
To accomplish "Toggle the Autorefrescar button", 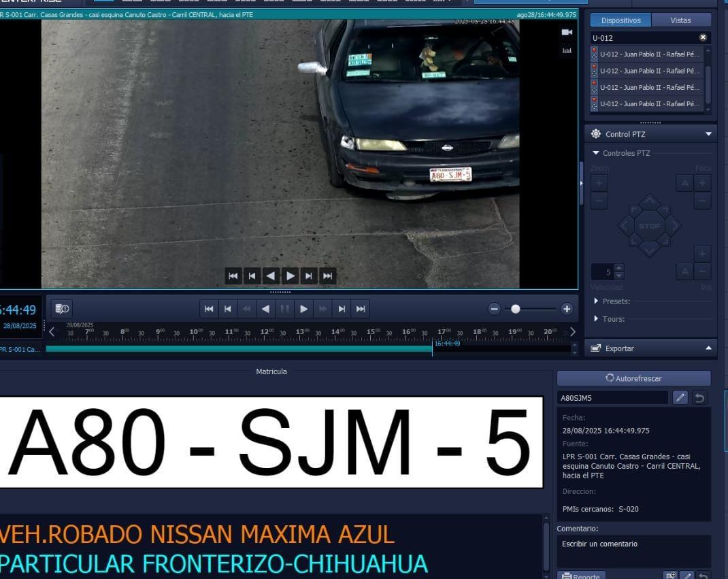I will 633,378.
